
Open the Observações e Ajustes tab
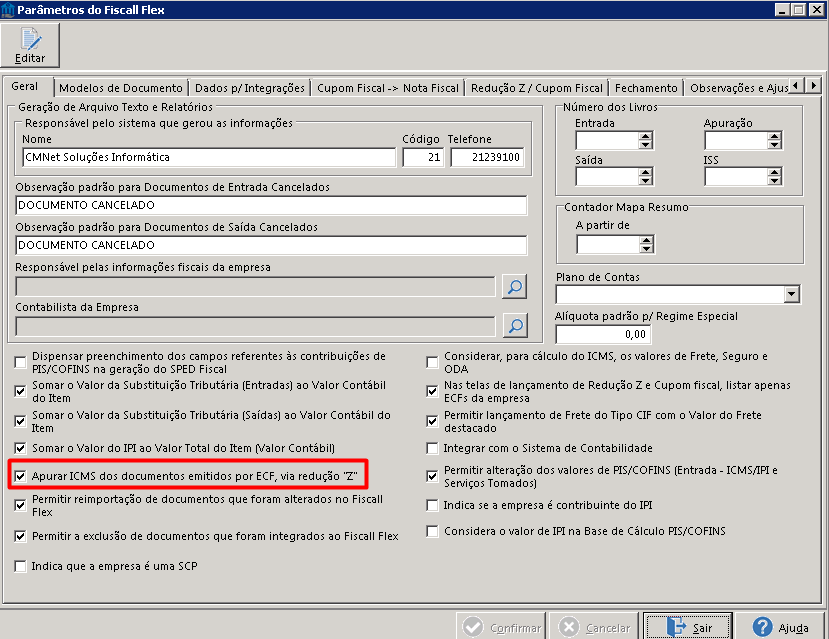click(x=738, y=88)
